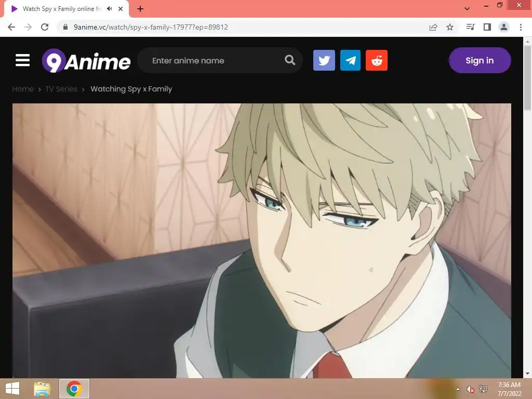532x399 pixels.
Task: Click the video player frame
Action: click(262, 241)
